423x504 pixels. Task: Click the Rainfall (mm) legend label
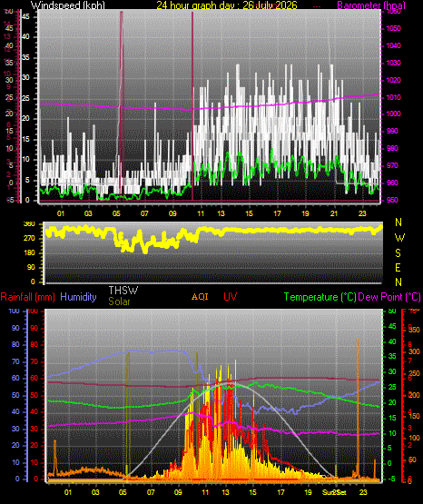click(27, 297)
